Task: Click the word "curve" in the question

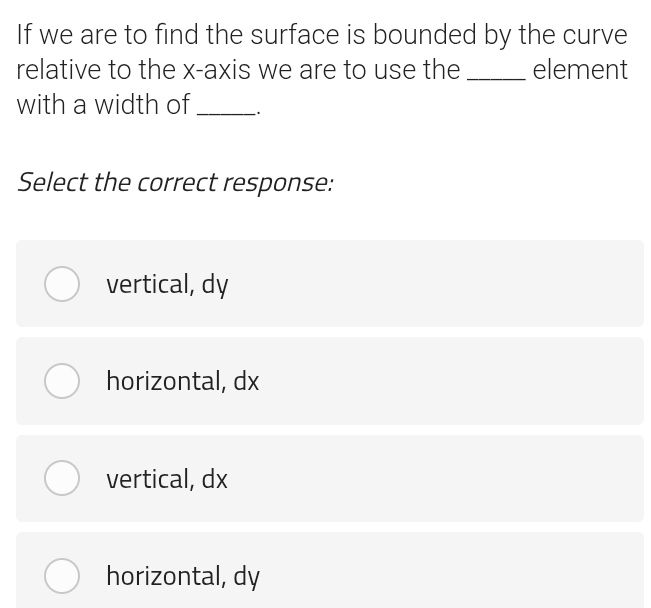Action: (x=594, y=35)
